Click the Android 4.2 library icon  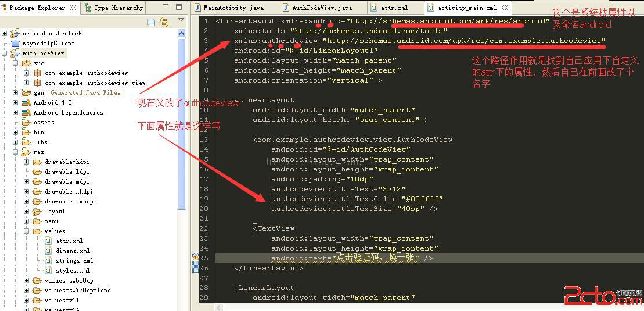(26, 102)
